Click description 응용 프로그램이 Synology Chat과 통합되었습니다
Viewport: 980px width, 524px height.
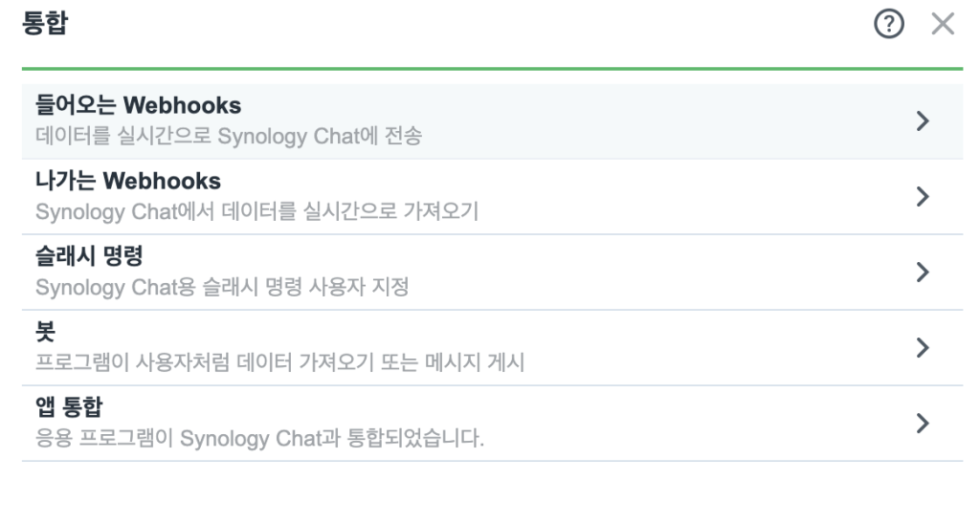(259, 438)
